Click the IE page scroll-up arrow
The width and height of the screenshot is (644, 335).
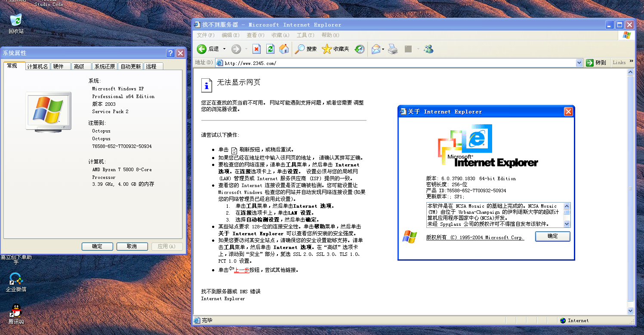(631, 72)
